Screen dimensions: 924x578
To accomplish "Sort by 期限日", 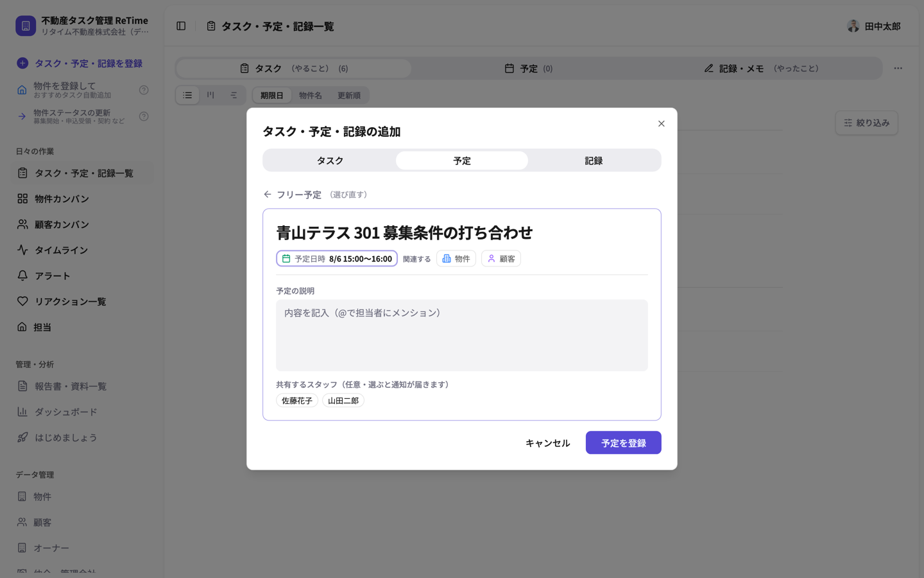I will click(272, 95).
